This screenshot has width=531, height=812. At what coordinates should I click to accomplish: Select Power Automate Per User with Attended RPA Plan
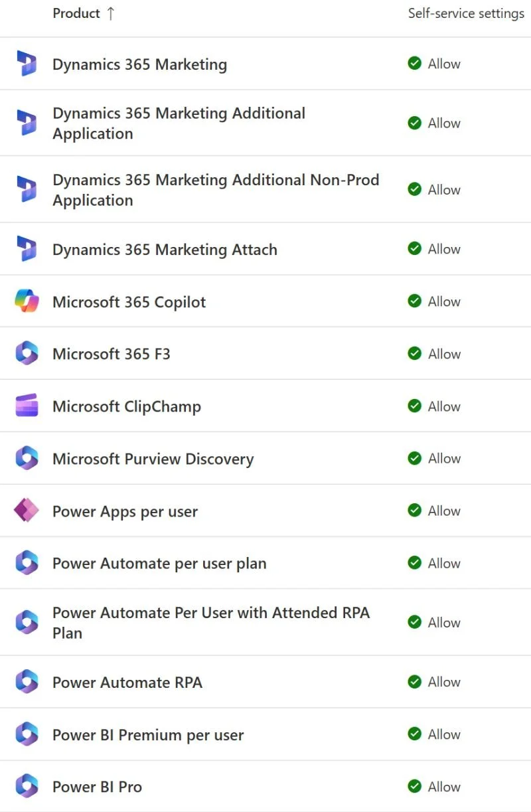tap(210, 623)
